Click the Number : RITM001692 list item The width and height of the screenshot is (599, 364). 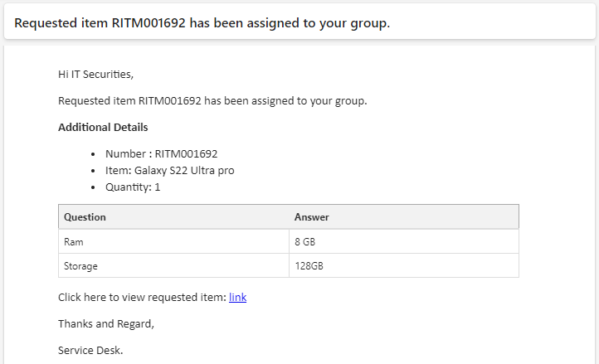coord(161,153)
